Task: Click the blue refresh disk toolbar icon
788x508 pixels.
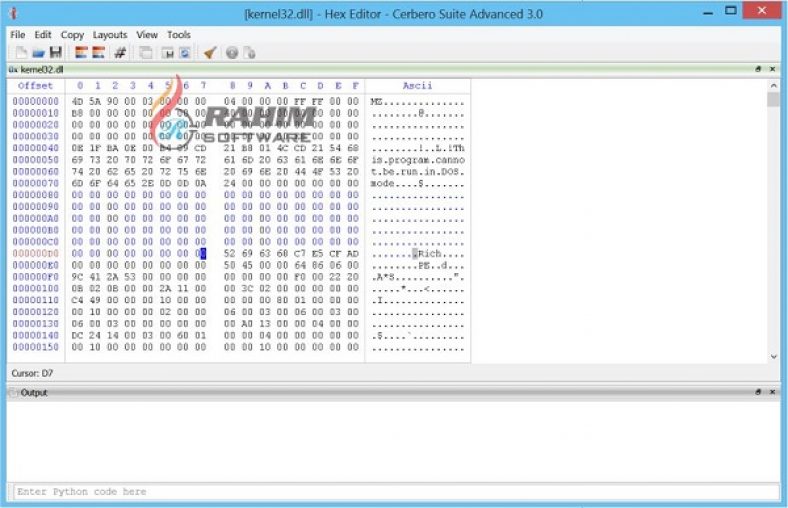Action: click(185, 53)
